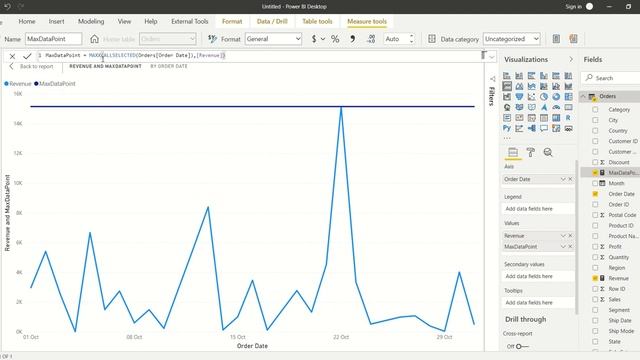The width and height of the screenshot is (640, 360).
Task: Get more visuals via the ellipsis
Action: (507, 138)
